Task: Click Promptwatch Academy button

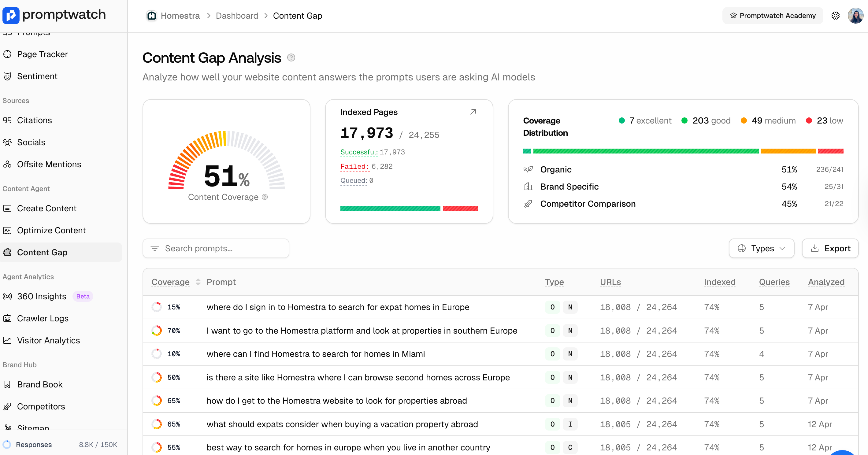Action: pos(773,16)
